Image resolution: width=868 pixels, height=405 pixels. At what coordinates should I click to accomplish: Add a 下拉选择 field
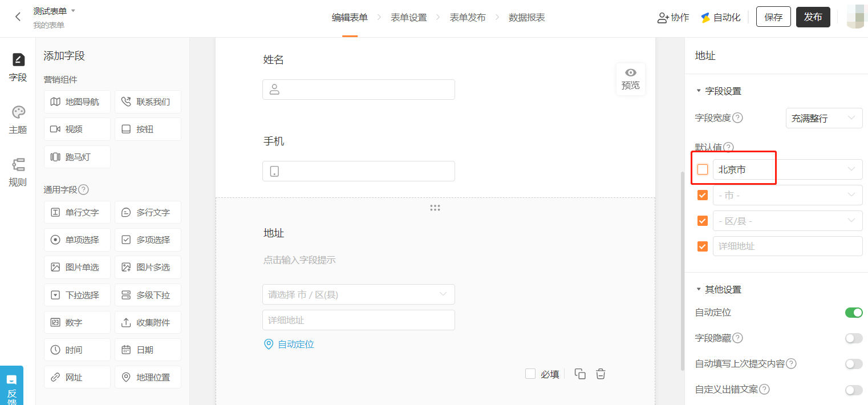coord(77,295)
